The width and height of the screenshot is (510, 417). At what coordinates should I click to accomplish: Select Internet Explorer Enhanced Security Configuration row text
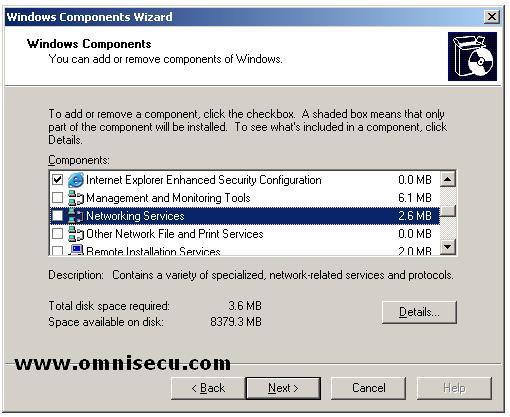tap(204, 180)
